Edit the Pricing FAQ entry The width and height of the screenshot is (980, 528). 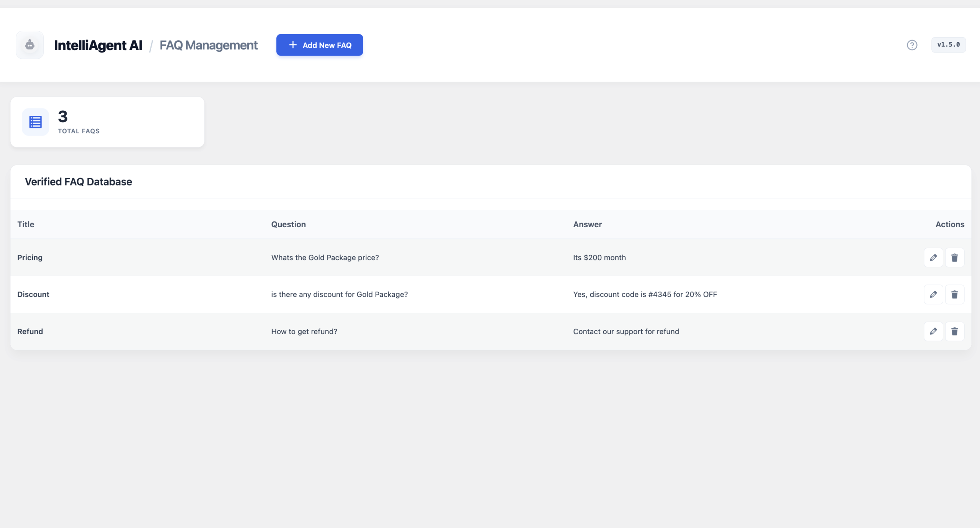tap(933, 257)
